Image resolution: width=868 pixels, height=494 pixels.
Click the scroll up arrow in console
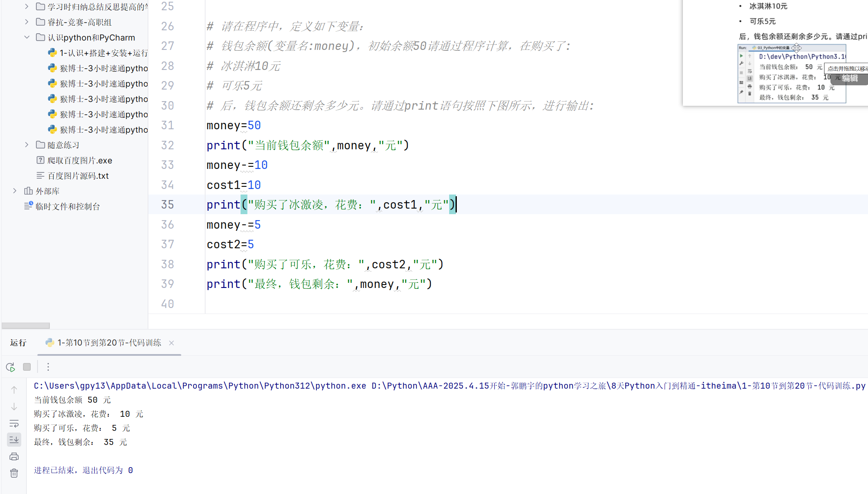14,390
